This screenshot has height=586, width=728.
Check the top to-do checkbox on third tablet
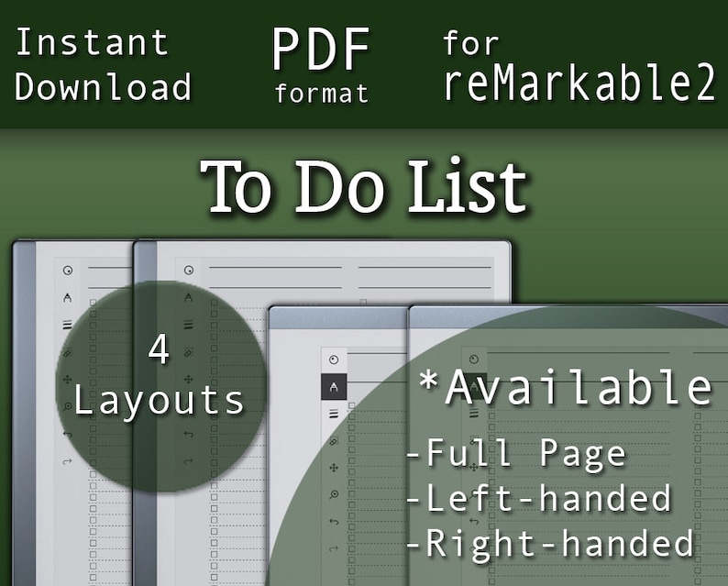click(351, 405)
